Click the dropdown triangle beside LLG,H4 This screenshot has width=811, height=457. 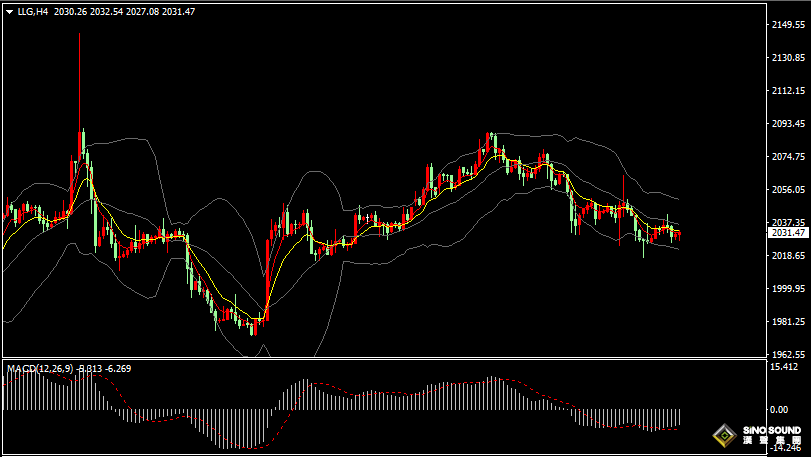[x=9, y=11]
